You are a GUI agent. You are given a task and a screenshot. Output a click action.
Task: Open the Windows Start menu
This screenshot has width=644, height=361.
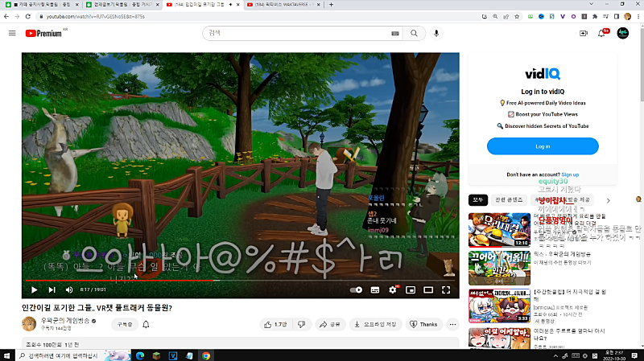(7, 355)
